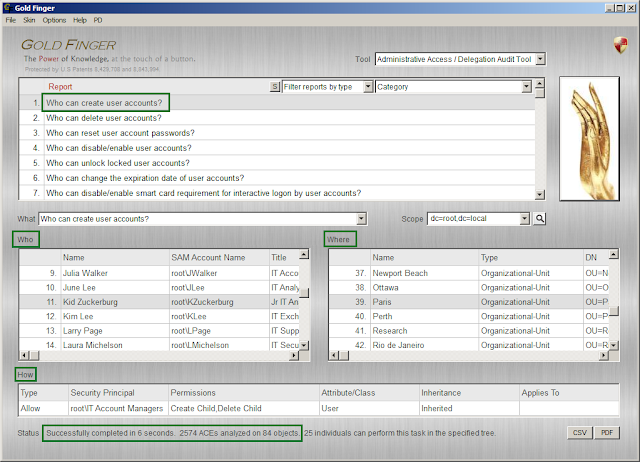Open the PD menu
This screenshot has height=462, width=640.
(x=98, y=20)
